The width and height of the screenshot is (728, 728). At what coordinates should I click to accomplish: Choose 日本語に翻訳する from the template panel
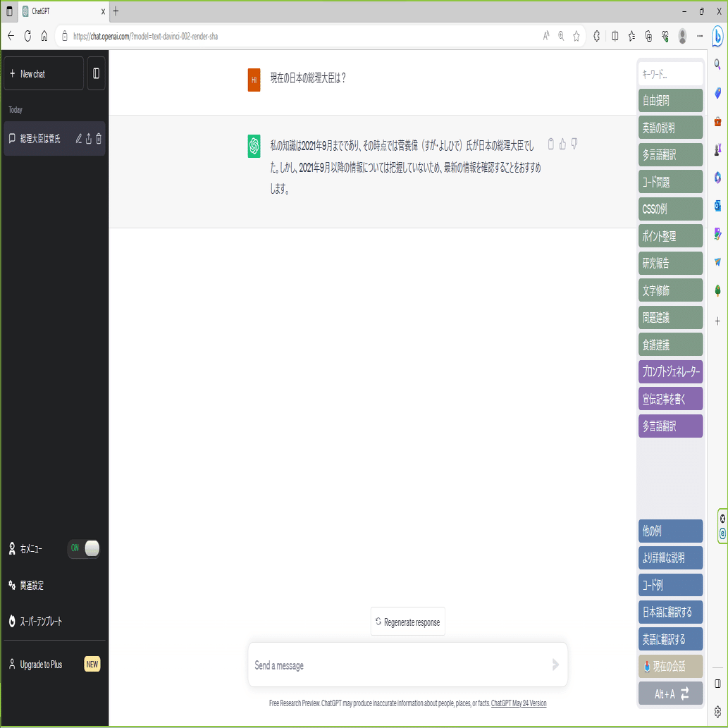coord(670,612)
